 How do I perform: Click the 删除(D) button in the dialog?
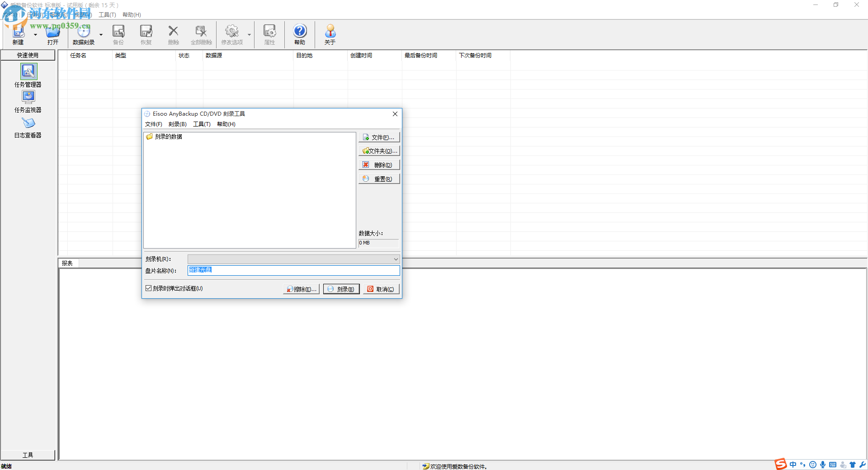point(379,165)
